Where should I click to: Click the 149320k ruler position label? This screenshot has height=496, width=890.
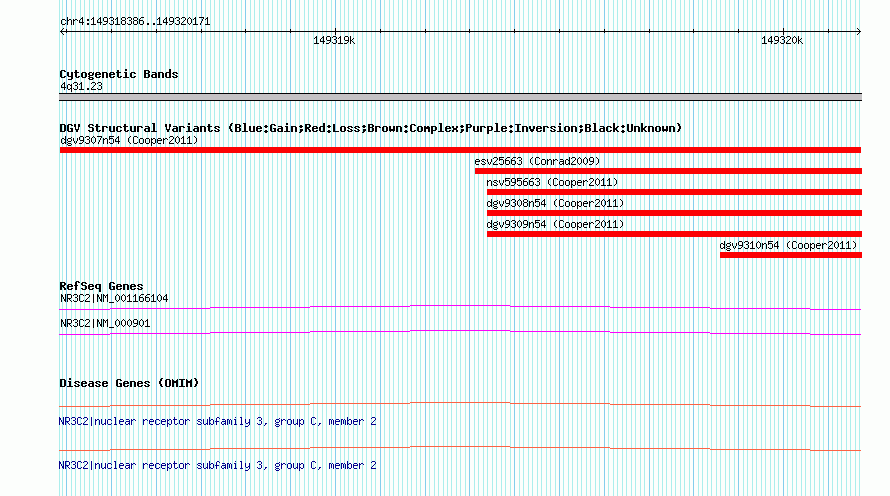(x=782, y=40)
